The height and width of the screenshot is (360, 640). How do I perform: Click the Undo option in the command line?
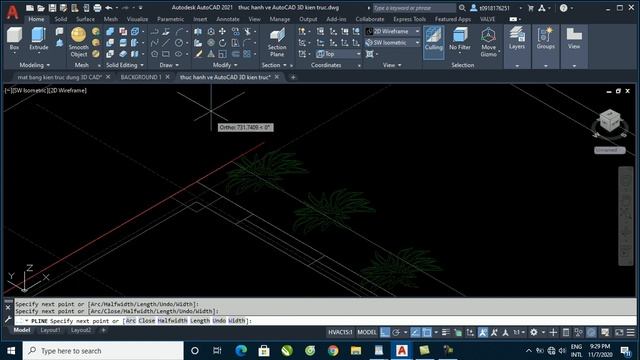pyautogui.click(x=219, y=321)
